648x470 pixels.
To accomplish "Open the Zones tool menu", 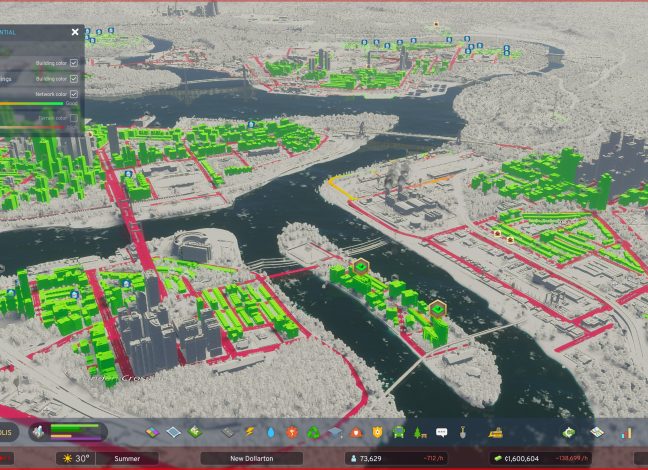I will point(152,432).
